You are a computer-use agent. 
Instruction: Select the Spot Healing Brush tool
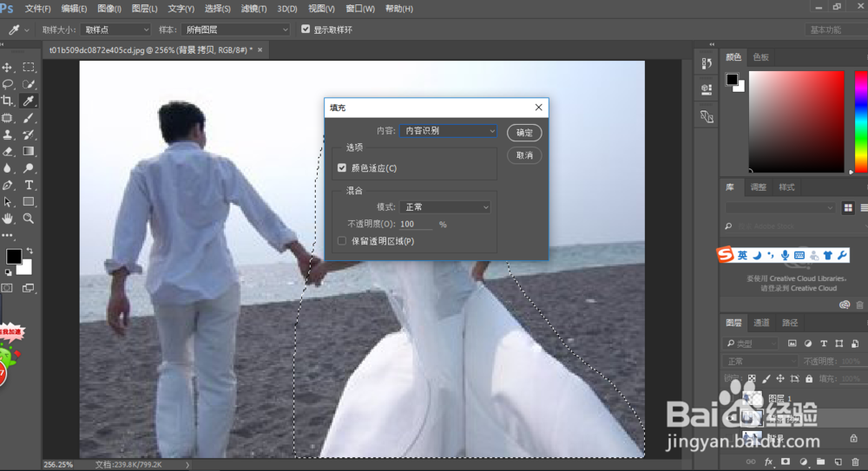tap(7, 118)
